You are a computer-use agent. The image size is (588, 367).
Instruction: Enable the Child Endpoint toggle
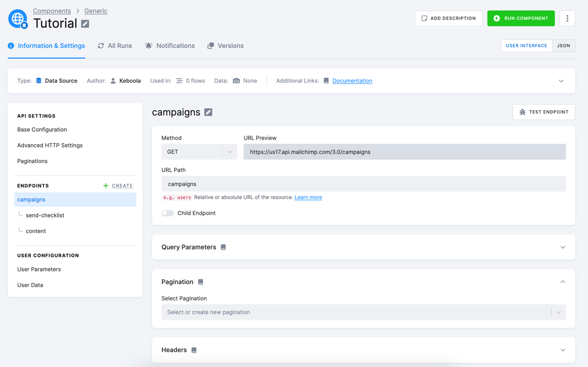[x=168, y=213]
